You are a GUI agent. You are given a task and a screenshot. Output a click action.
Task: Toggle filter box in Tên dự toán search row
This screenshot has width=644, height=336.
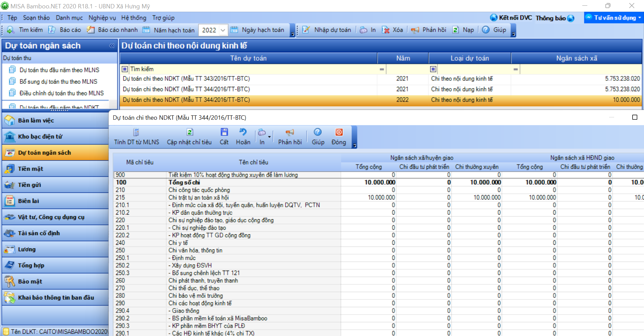pos(125,69)
